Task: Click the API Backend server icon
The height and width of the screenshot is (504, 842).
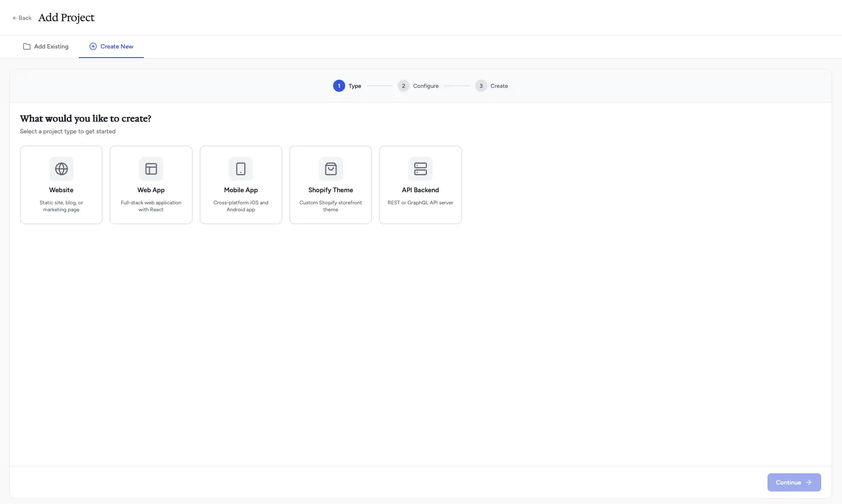Action: pyautogui.click(x=421, y=169)
